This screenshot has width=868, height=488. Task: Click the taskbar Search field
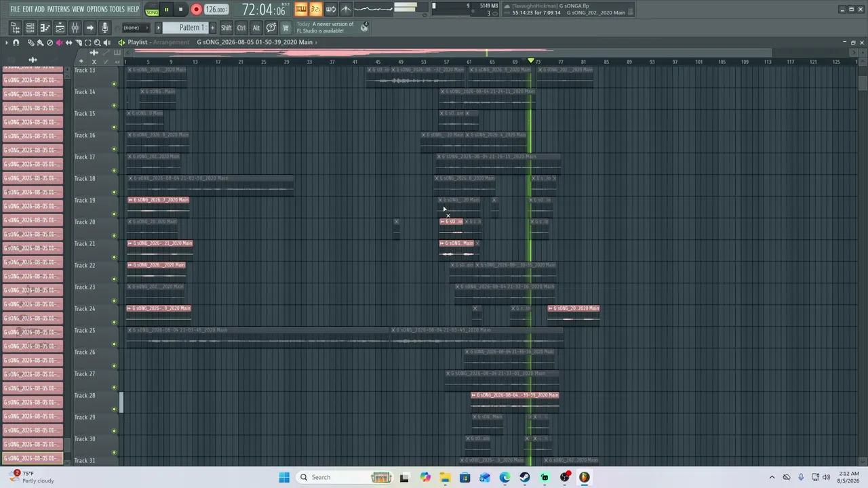pyautogui.click(x=343, y=477)
